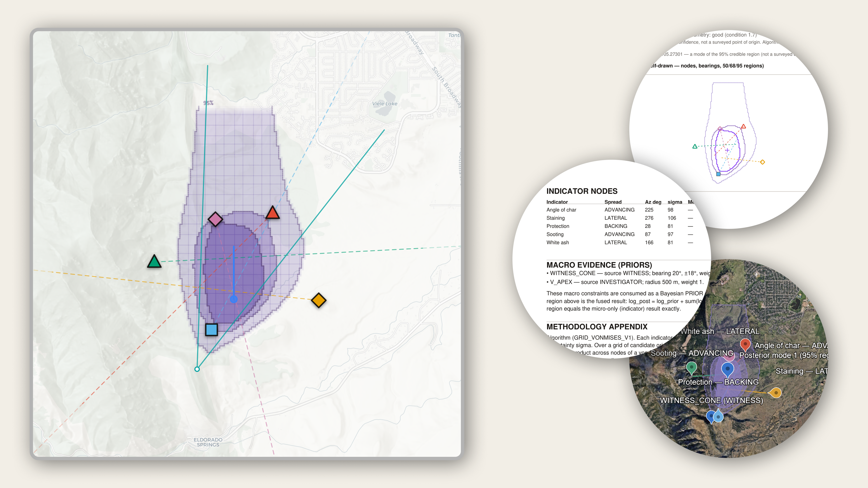Select the orange diamond map marker
Screen dimensions: 868x488
(318, 300)
